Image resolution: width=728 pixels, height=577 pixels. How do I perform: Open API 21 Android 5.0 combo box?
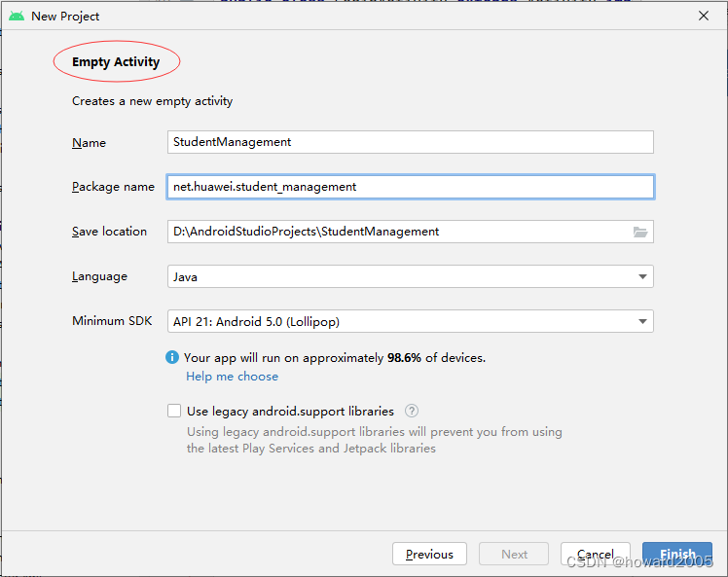(399, 322)
